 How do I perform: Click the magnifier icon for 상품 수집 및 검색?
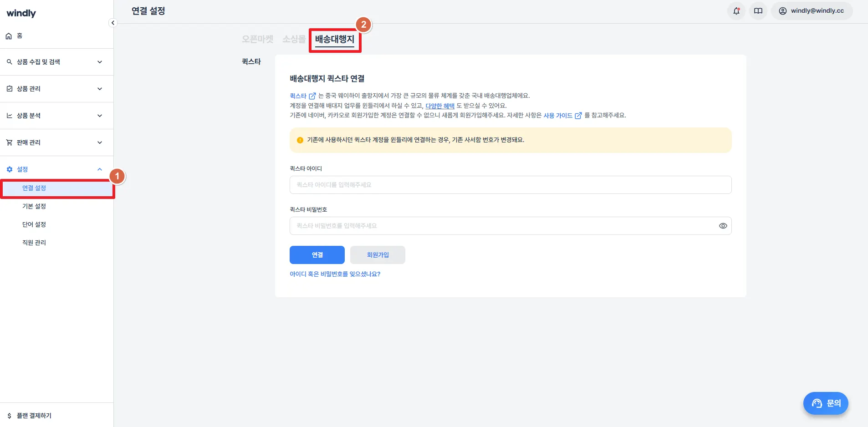(x=9, y=62)
